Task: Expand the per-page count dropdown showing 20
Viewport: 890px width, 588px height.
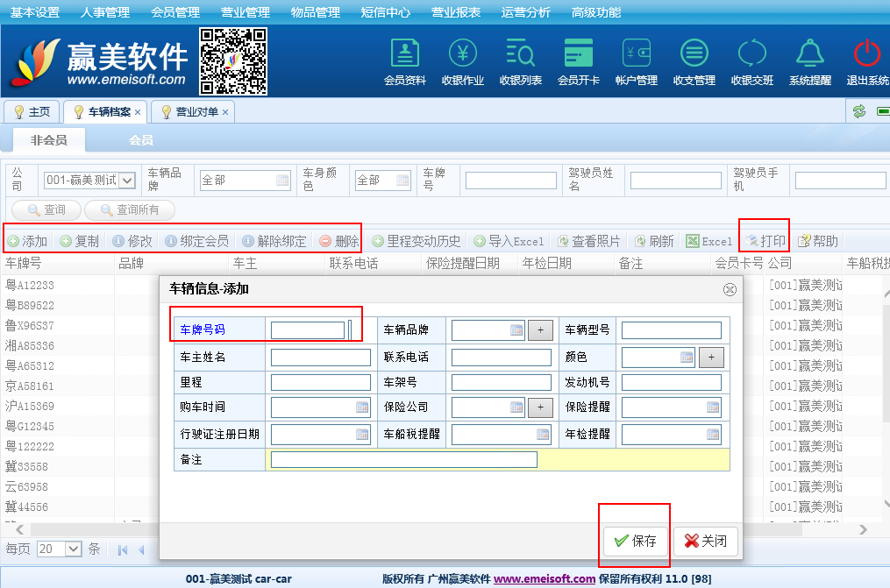Action: pos(73,549)
